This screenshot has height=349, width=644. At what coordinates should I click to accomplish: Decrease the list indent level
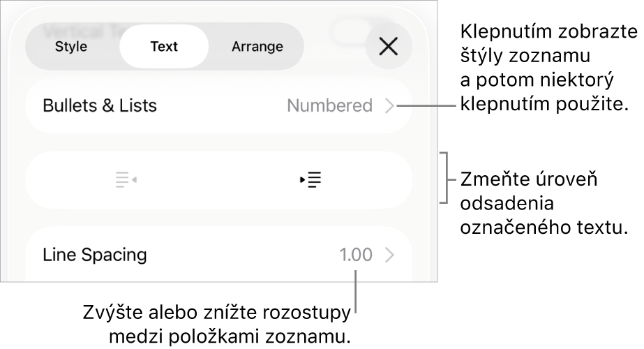[x=126, y=180]
